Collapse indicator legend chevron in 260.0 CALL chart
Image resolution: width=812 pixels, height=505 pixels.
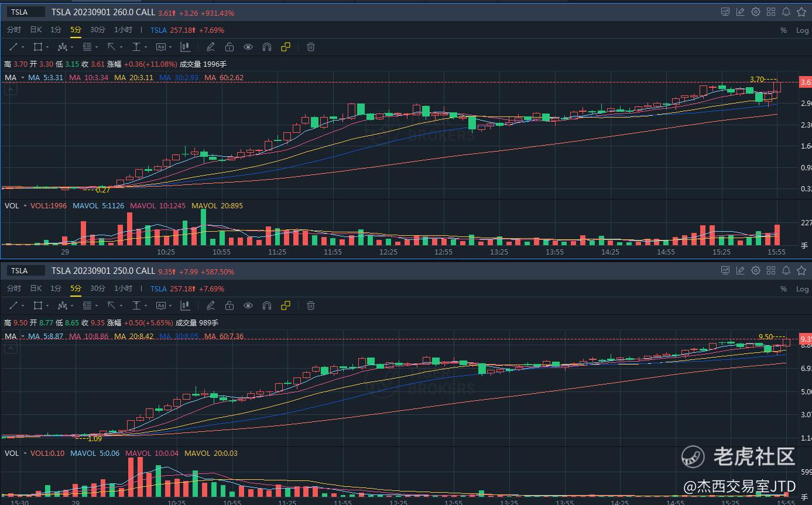click(10, 89)
